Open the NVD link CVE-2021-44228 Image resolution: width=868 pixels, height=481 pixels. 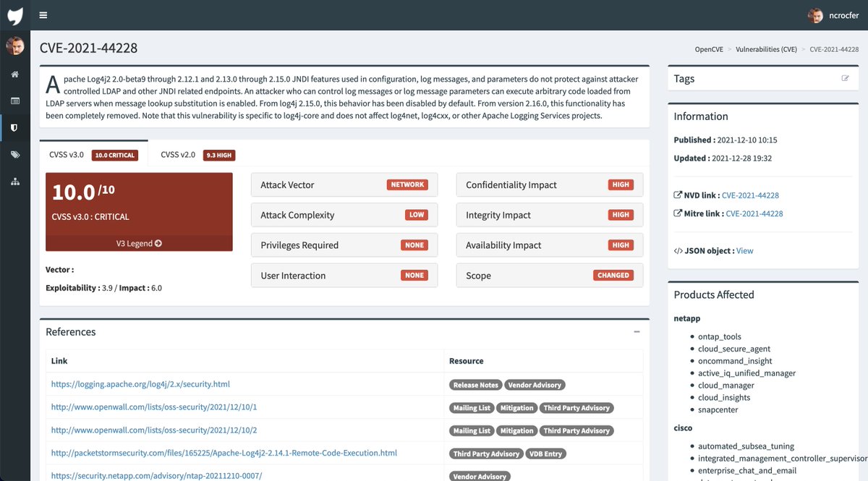tap(749, 195)
